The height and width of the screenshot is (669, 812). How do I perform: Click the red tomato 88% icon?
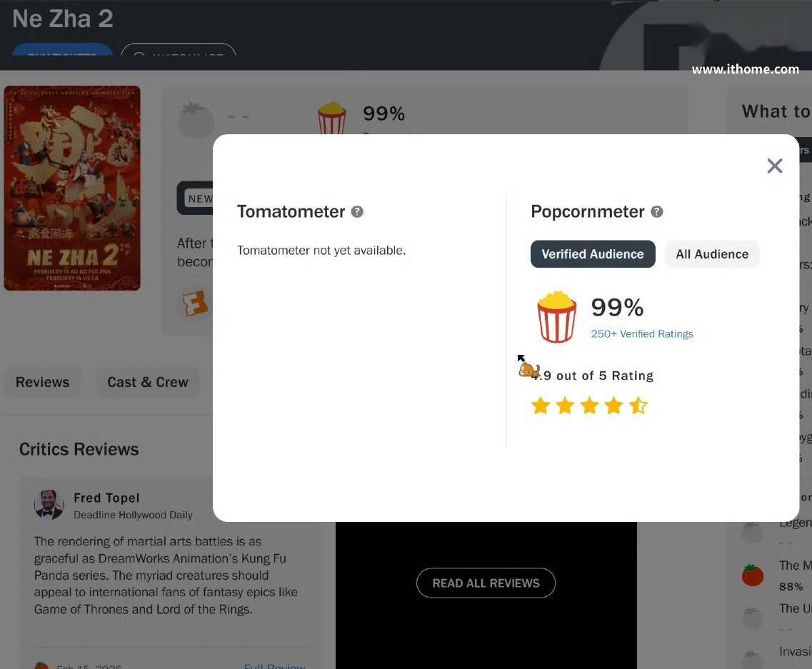tap(753, 575)
